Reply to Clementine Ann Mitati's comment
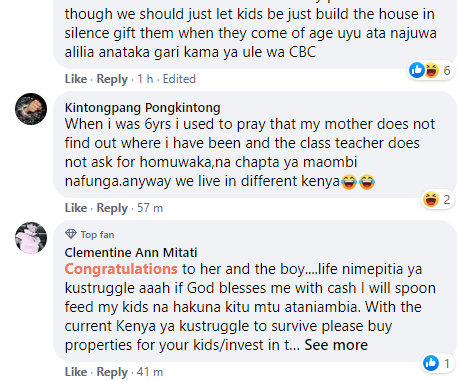Image resolution: width=458 pixels, height=381 pixels. point(112,372)
